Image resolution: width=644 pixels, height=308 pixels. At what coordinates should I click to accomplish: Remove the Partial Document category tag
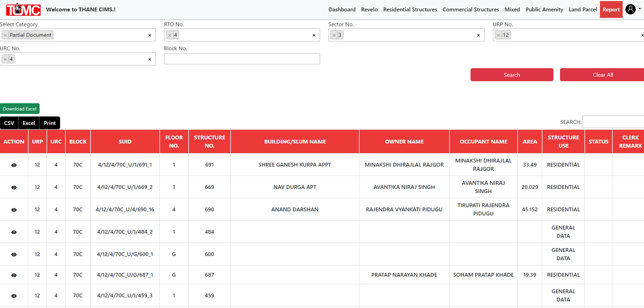(x=6, y=35)
